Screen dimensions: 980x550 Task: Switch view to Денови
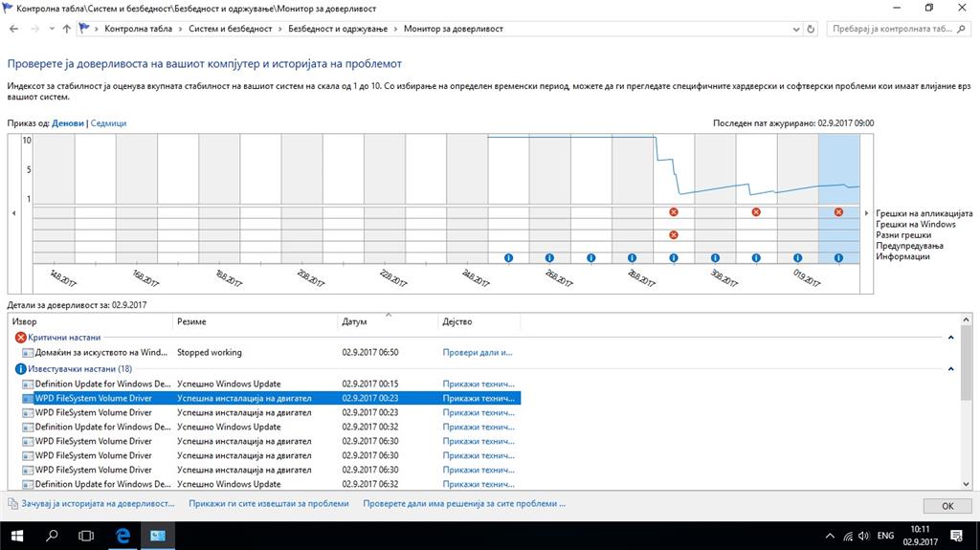coord(68,123)
